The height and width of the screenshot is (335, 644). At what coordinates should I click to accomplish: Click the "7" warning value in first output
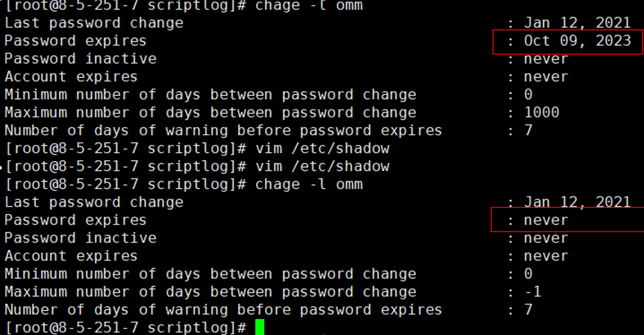point(528,131)
